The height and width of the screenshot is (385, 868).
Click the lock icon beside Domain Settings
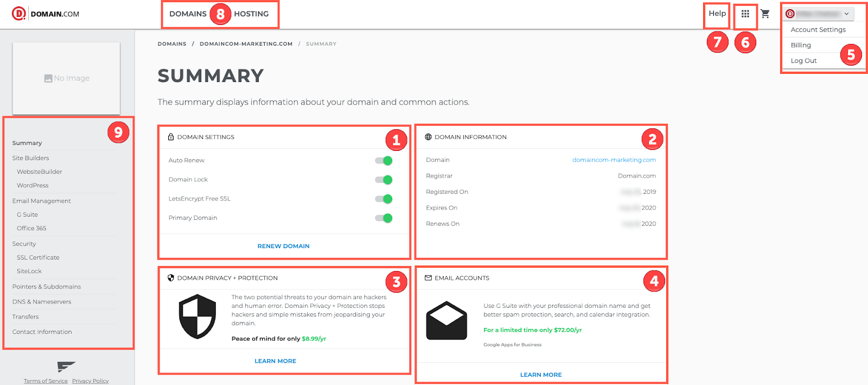(171, 137)
